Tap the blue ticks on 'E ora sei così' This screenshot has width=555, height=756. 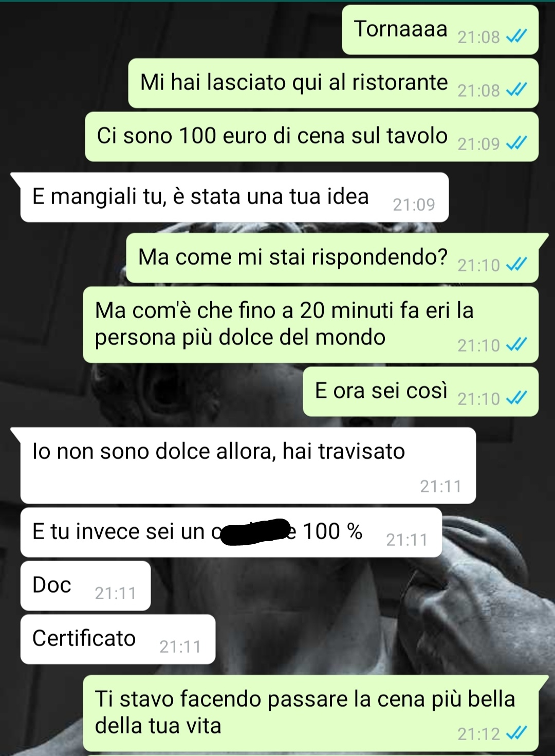[x=516, y=398]
